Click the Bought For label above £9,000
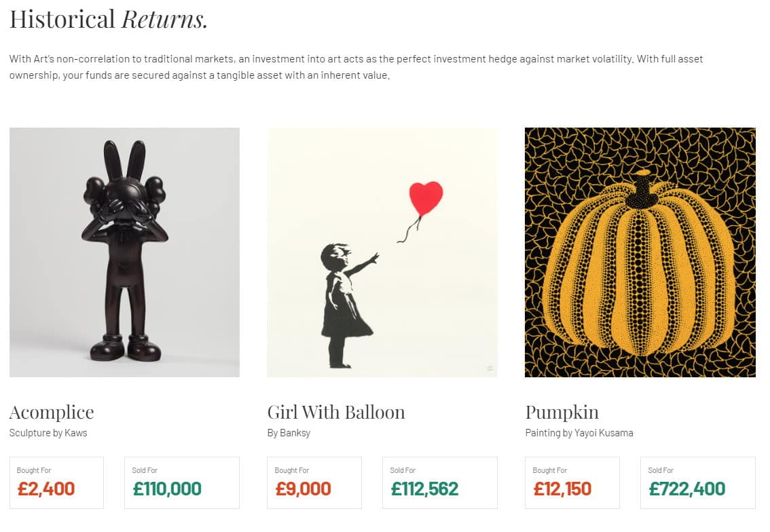The width and height of the screenshot is (770, 532). click(x=292, y=470)
